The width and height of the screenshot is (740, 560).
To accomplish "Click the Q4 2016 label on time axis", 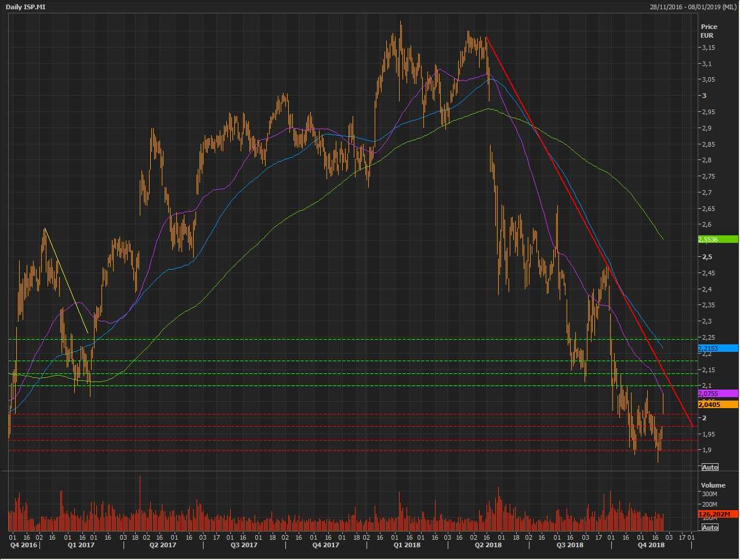I will coord(23,545).
